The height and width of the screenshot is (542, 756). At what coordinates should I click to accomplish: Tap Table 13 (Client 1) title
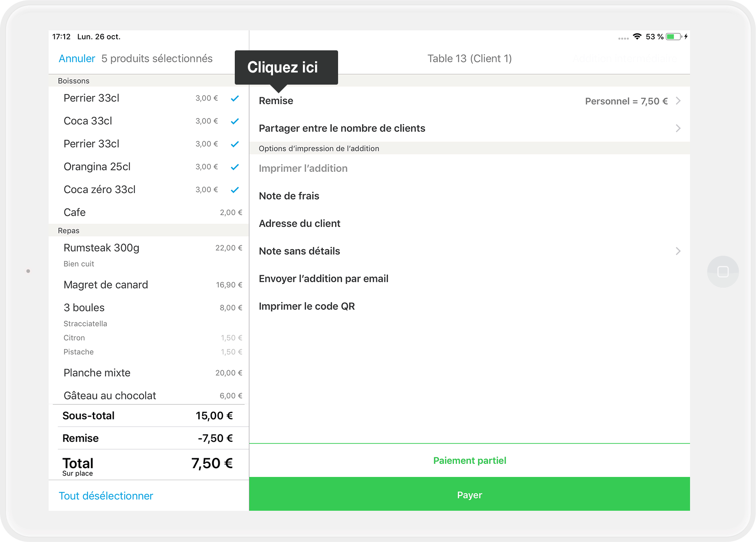[470, 59]
